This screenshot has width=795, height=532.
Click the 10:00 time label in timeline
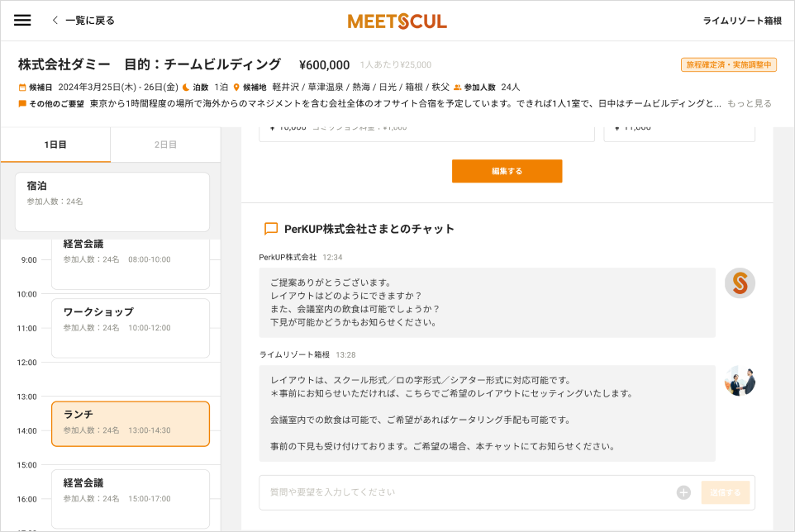27,294
